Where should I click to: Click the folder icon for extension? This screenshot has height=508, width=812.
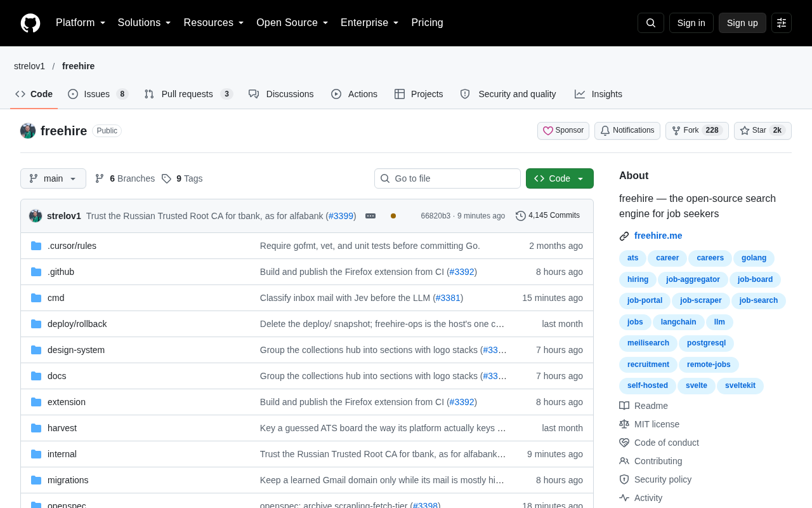click(x=36, y=402)
